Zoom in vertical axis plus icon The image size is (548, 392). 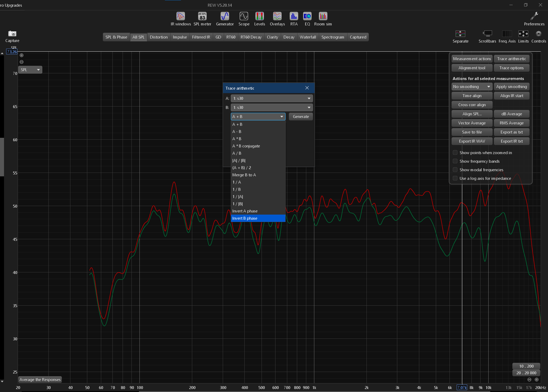coord(22,55)
